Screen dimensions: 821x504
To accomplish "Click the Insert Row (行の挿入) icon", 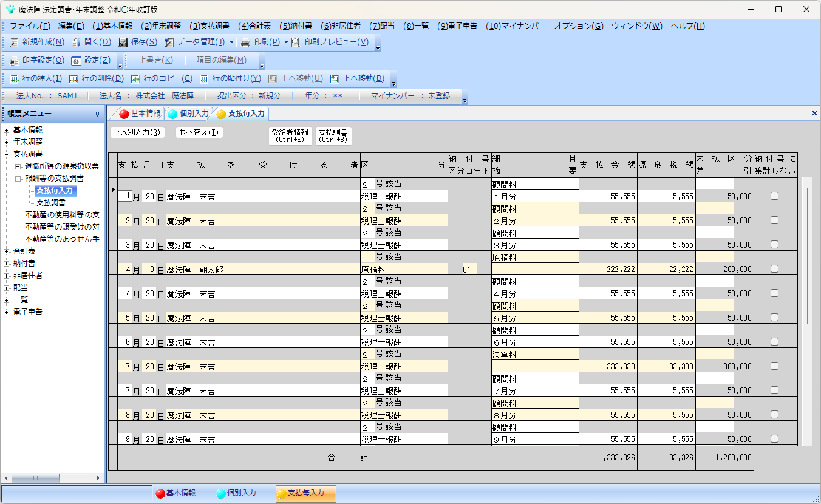I will pos(14,78).
